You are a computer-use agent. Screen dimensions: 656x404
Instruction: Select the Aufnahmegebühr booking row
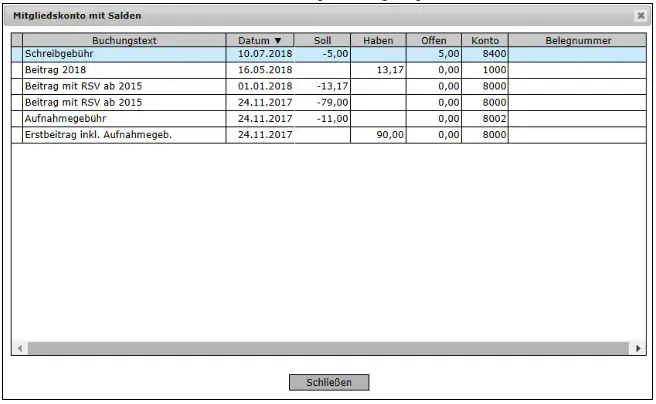coord(124,118)
